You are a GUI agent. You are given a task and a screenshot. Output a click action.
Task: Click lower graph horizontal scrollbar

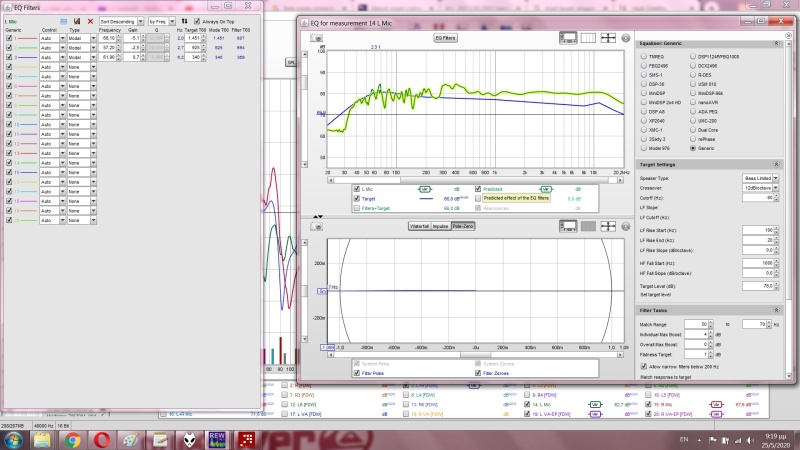(x=475, y=355)
